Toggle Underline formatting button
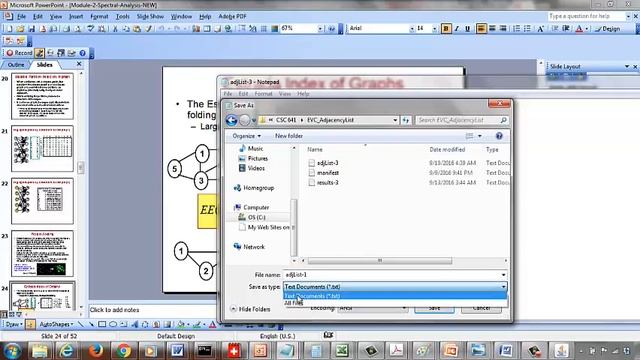This screenshot has width=640, height=360. pos(467,29)
